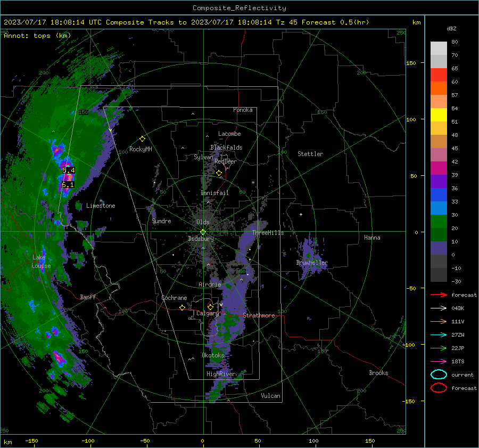Click the orange 111V arrow in legend
479x448 pixels.
[x=439, y=321]
